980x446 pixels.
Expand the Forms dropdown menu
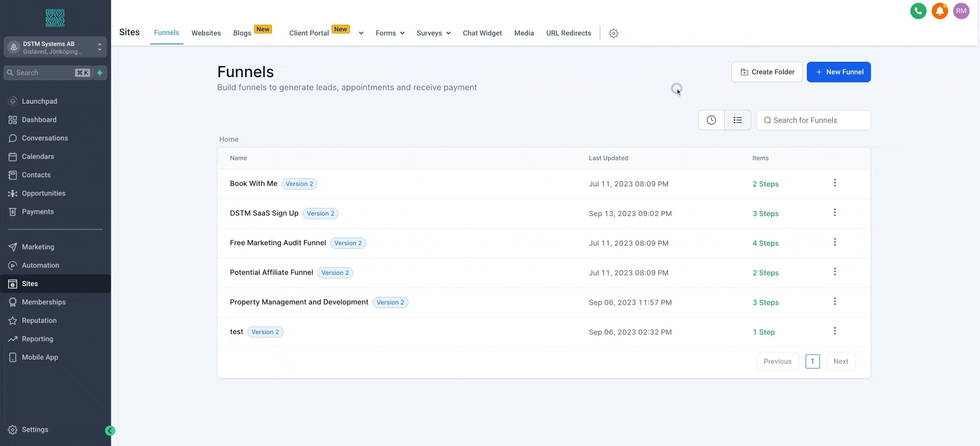390,33
